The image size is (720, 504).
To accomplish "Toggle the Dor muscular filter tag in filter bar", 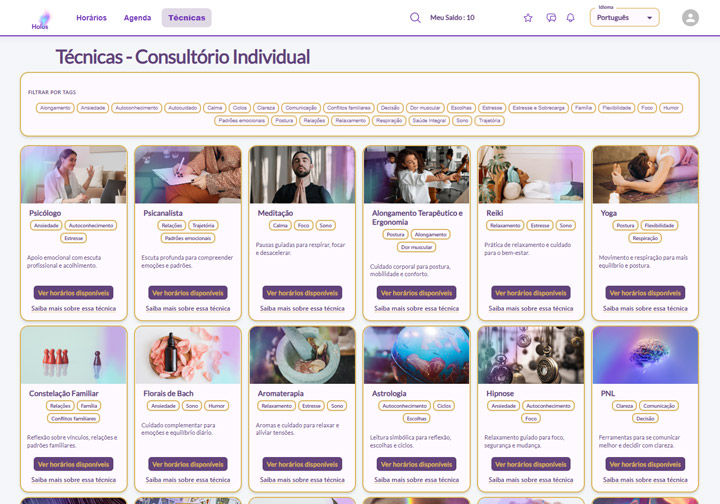I will 425,108.
